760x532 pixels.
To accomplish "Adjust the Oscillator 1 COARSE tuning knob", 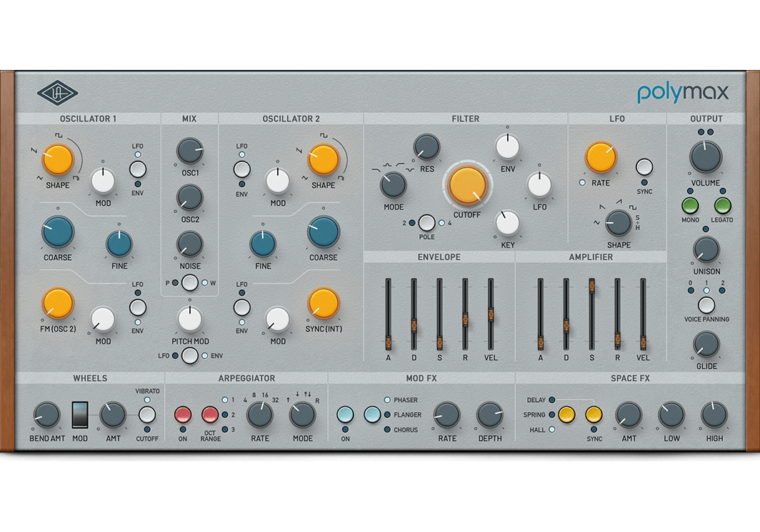I will coord(58,232).
